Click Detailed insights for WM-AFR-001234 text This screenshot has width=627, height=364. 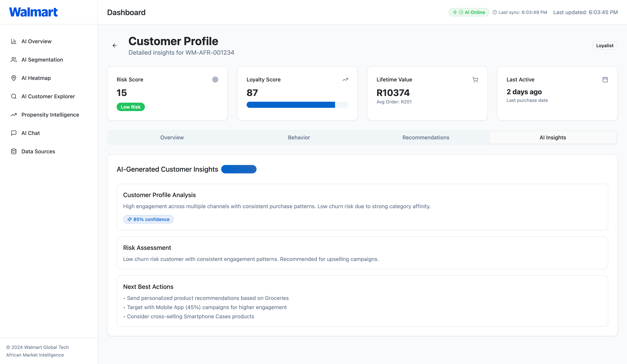point(181,53)
